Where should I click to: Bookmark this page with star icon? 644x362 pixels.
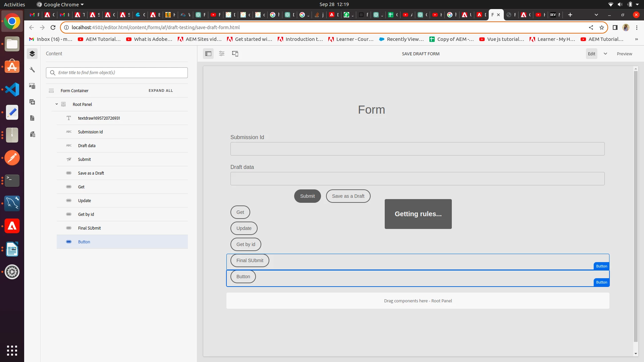pyautogui.click(x=602, y=27)
